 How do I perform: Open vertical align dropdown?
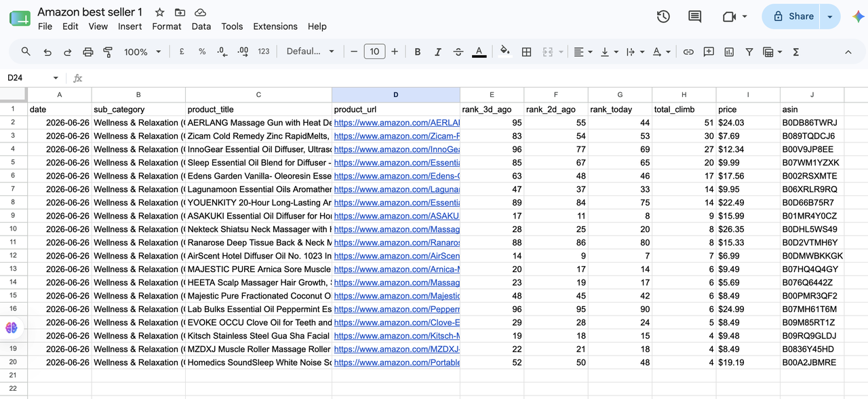point(609,52)
